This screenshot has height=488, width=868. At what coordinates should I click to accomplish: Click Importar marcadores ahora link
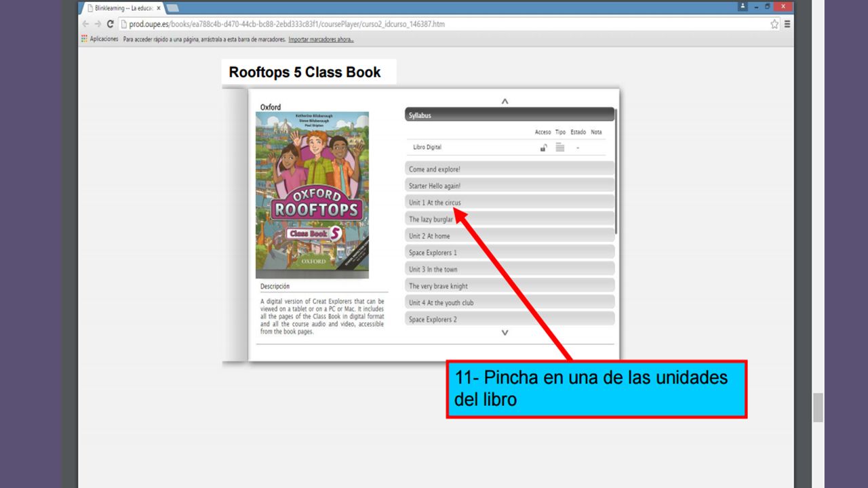(x=321, y=39)
